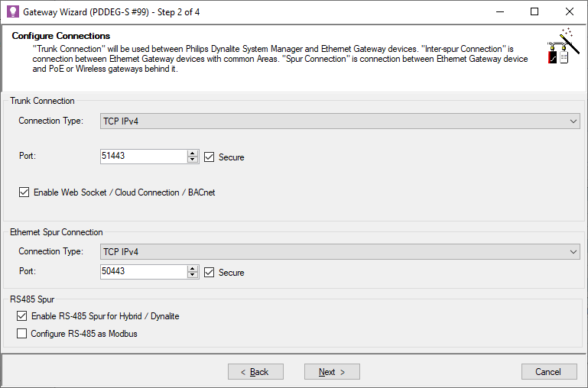
Task: Minimize the Gateway Wizard window
Action: pyautogui.click(x=499, y=12)
